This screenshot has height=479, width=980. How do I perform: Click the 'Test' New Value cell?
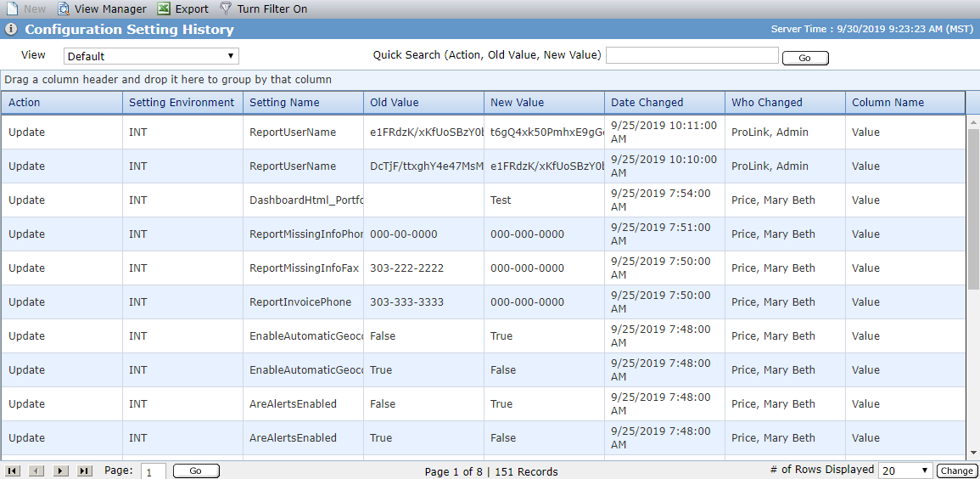(545, 200)
